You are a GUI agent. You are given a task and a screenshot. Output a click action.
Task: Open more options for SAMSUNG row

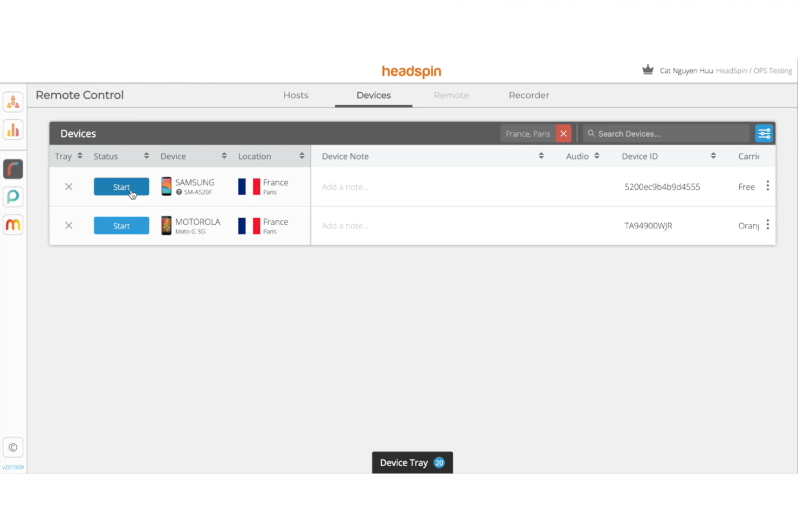coord(768,186)
